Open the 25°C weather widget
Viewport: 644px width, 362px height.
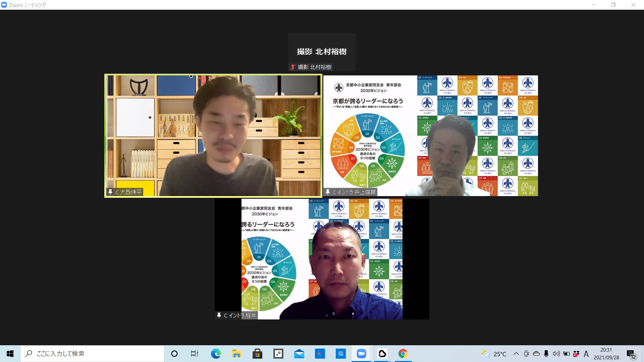tap(494, 354)
